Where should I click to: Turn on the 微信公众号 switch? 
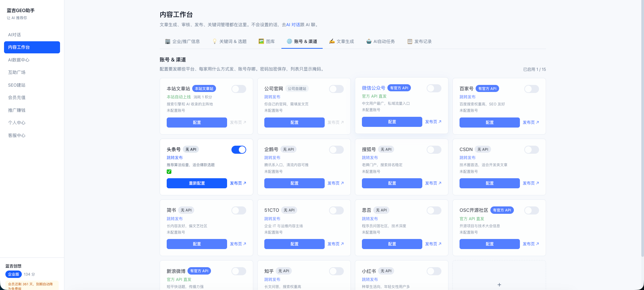pyautogui.click(x=434, y=88)
